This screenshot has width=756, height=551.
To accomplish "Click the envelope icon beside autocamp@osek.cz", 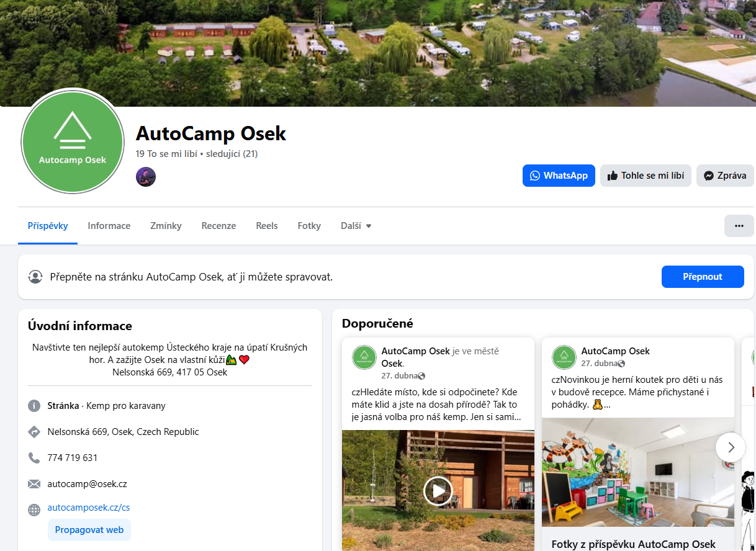I will point(34,484).
